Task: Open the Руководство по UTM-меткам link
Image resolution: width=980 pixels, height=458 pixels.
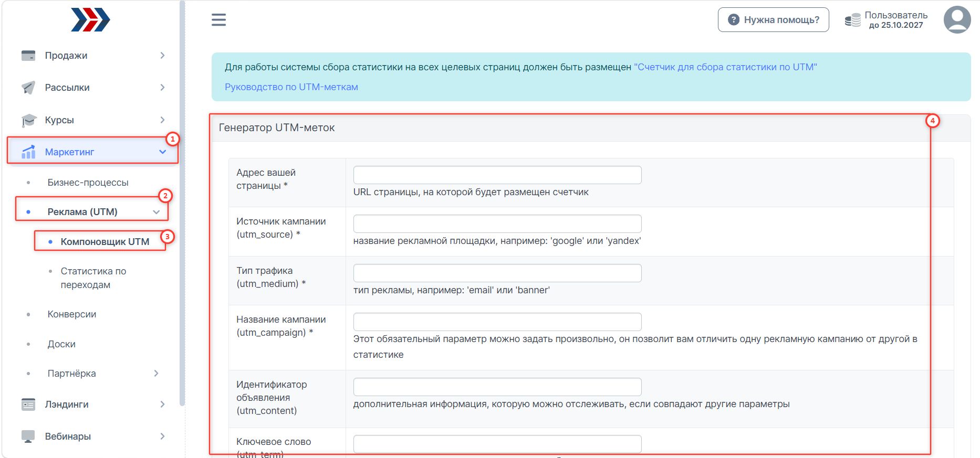Action: (291, 87)
